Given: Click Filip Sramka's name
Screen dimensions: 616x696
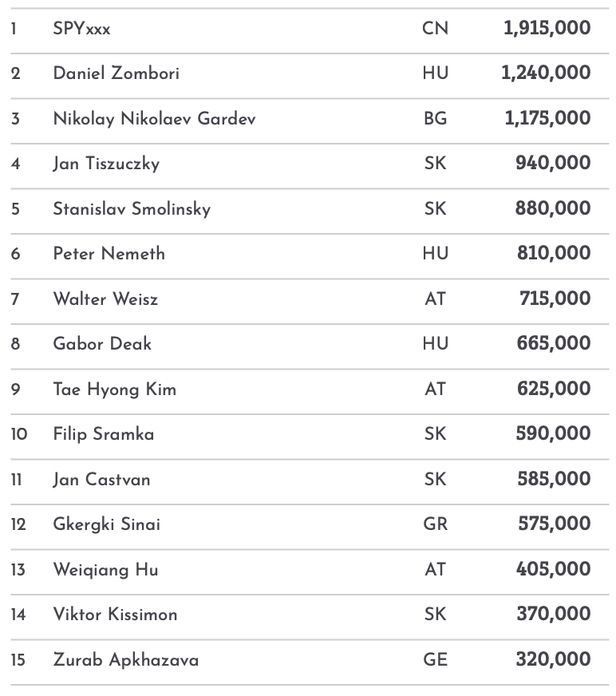Looking at the screenshot, I should pyautogui.click(x=104, y=434).
